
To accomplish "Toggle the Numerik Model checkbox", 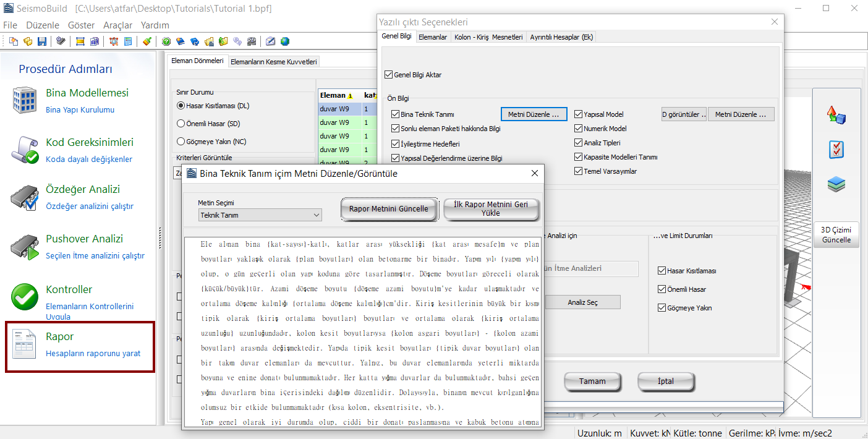I will tap(579, 129).
